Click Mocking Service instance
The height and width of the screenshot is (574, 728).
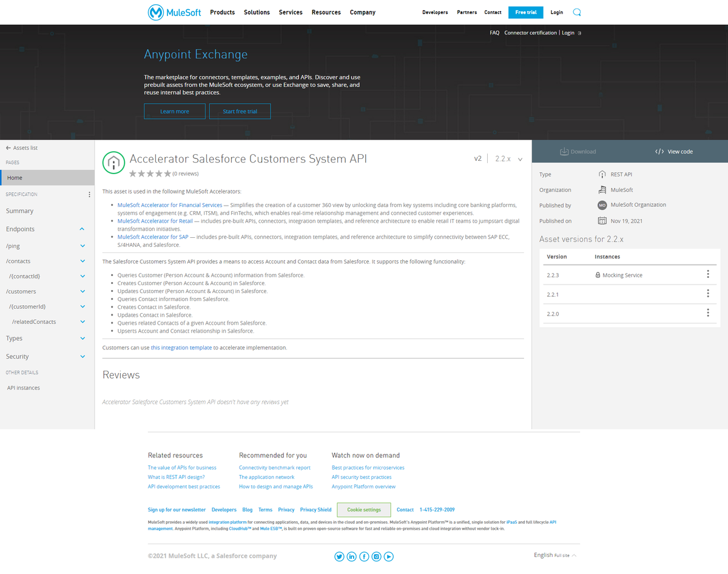point(619,275)
